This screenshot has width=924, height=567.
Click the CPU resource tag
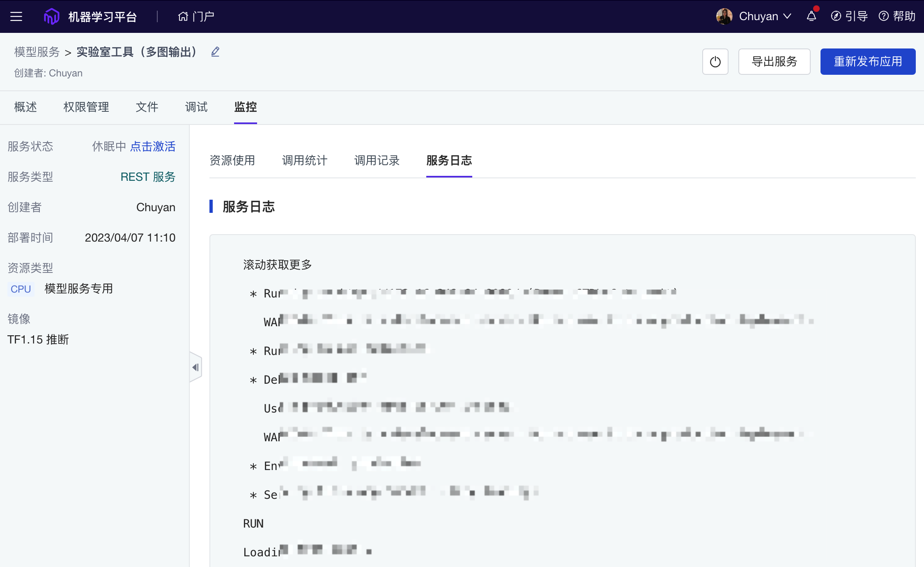tap(20, 288)
